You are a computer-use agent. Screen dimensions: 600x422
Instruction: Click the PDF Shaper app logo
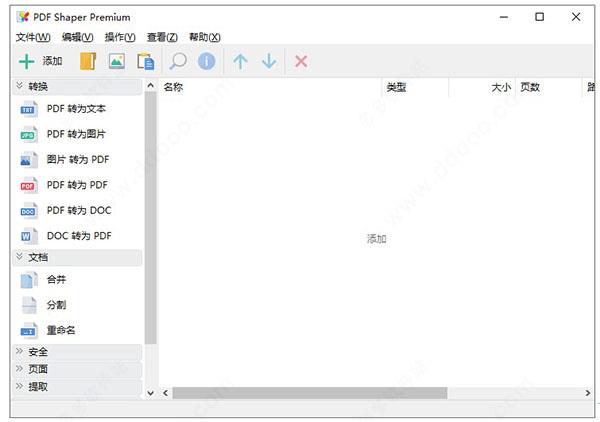tap(23, 17)
